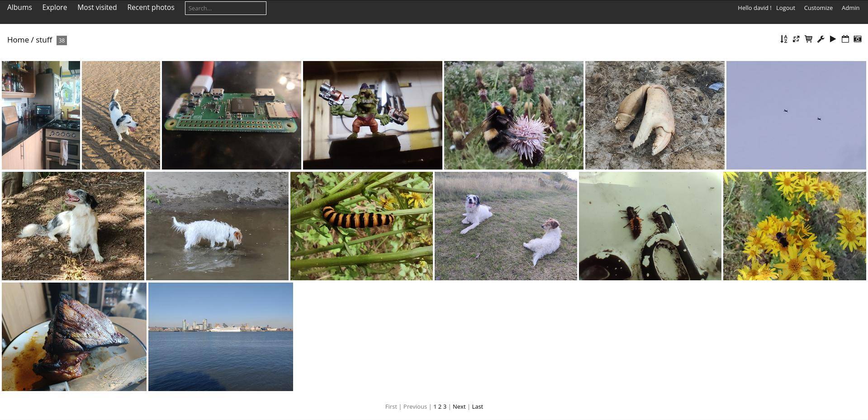Display photos in calendar view
Image resolution: width=868 pixels, height=420 pixels.
click(845, 39)
